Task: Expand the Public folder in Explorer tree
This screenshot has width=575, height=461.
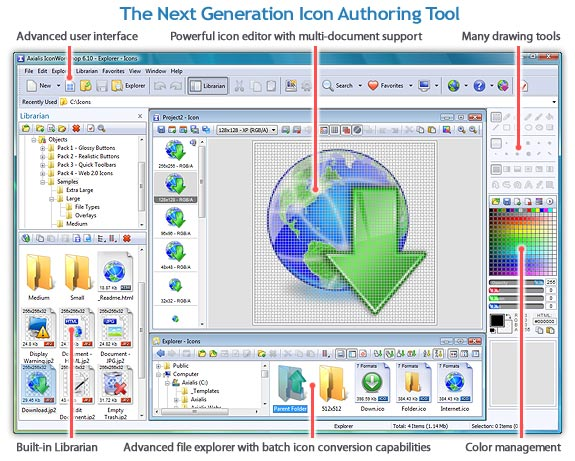Action: click(x=158, y=366)
